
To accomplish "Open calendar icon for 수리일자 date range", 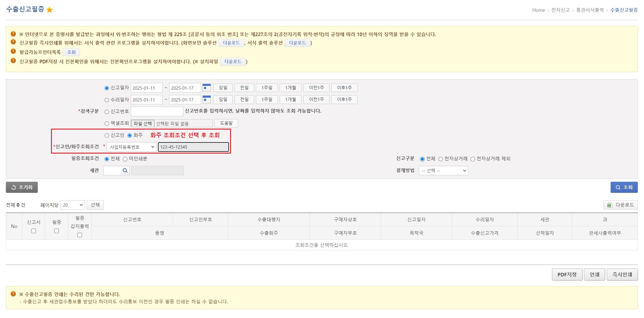I will tap(206, 99).
